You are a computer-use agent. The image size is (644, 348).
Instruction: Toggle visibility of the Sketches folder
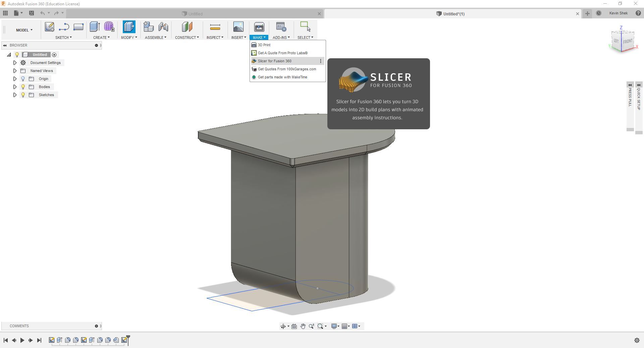point(23,95)
